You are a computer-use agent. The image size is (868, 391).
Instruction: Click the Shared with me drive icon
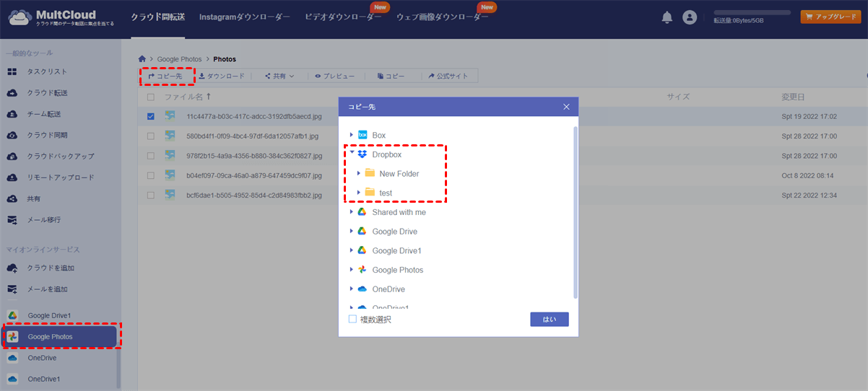click(x=363, y=212)
